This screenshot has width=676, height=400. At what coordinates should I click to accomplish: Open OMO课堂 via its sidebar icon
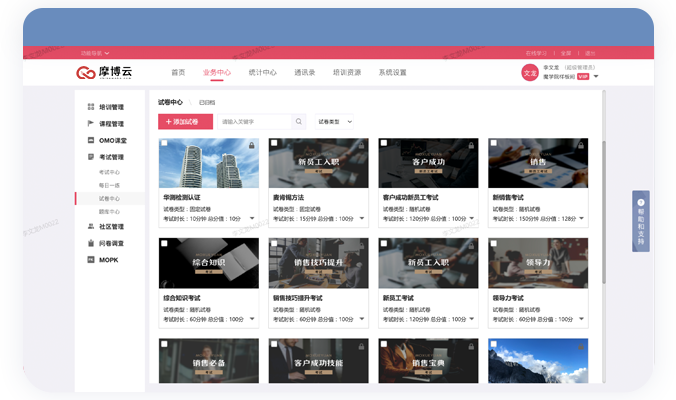pos(91,140)
